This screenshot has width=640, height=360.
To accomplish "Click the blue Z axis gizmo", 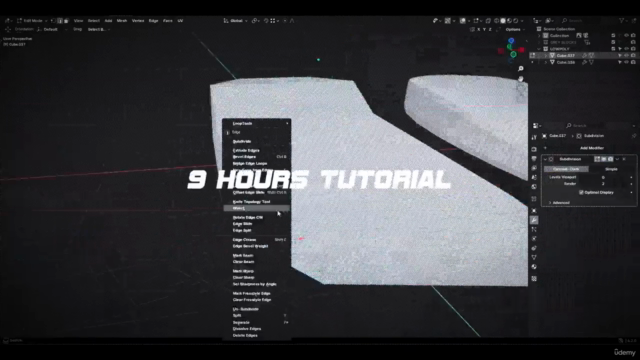I will coord(511,41).
